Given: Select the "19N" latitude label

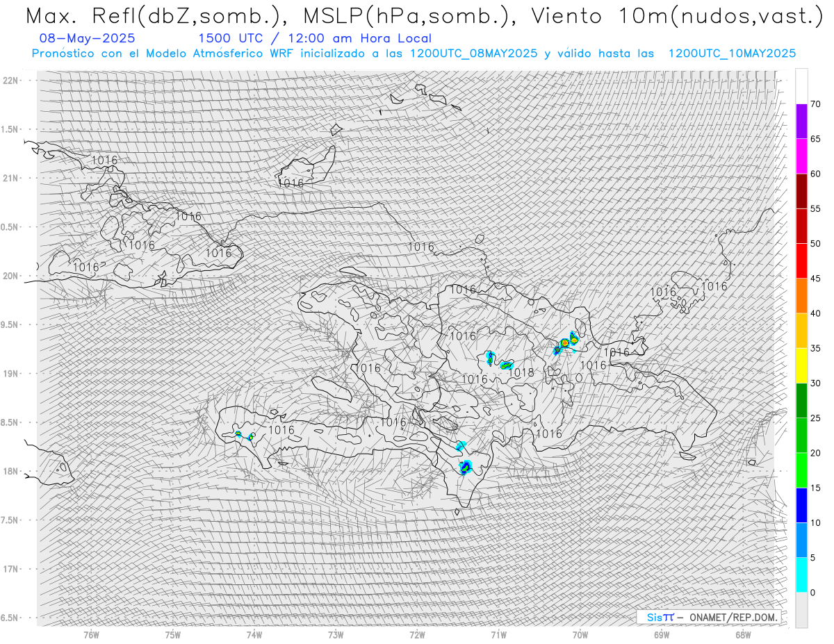Looking at the screenshot, I should point(10,374).
